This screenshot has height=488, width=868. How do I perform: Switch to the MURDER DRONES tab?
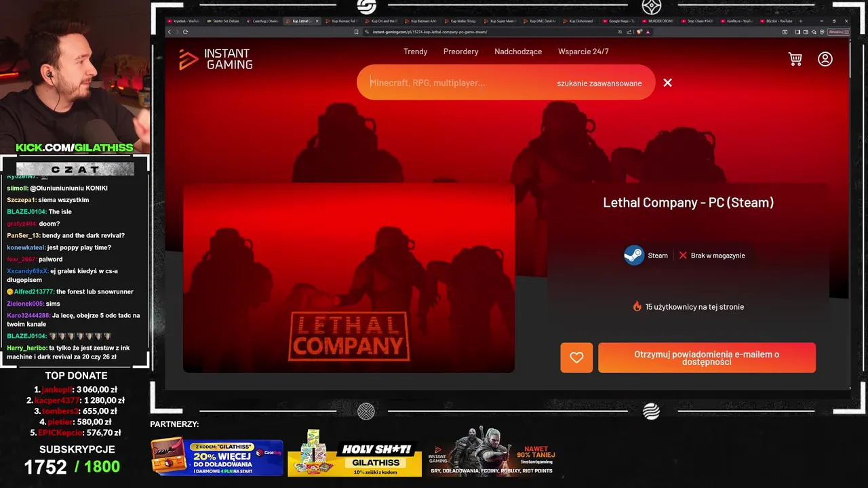point(658,21)
